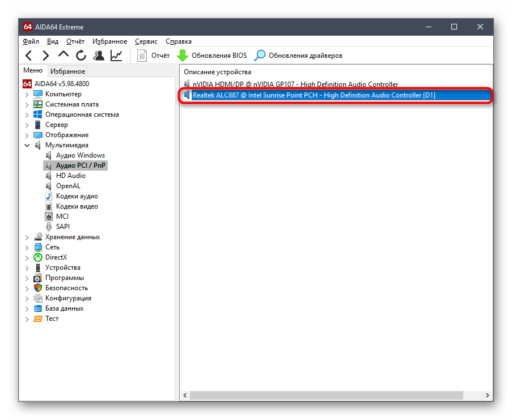Click the MCI speaker box icon
The width and height of the screenshot is (512, 420).
point(49,217)
